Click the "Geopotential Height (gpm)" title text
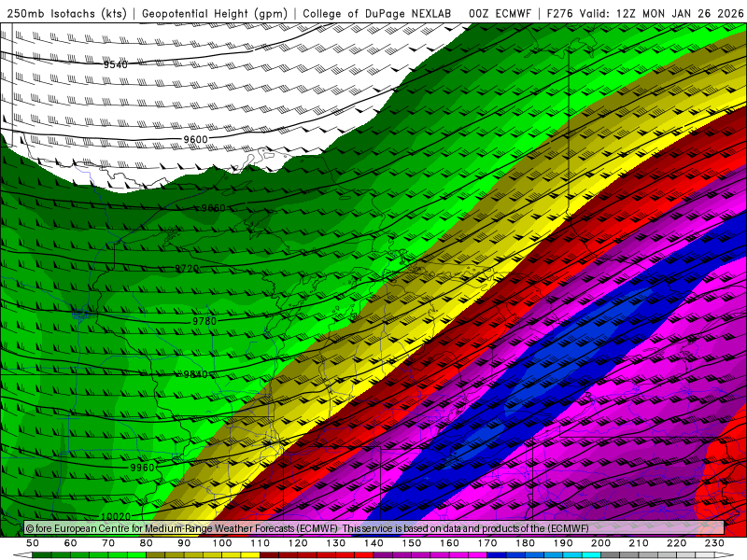This screenshot has height=560, width=747. (x=215, y=14)
